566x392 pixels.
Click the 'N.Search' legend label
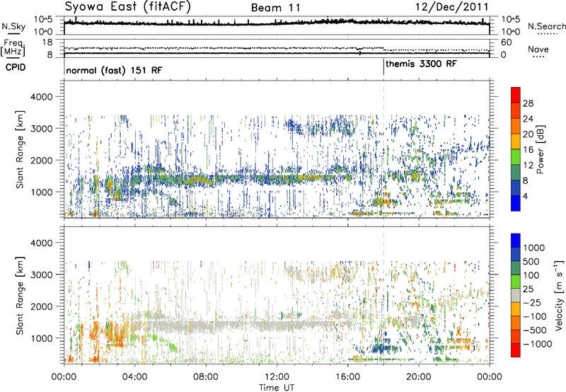point(547,26)
